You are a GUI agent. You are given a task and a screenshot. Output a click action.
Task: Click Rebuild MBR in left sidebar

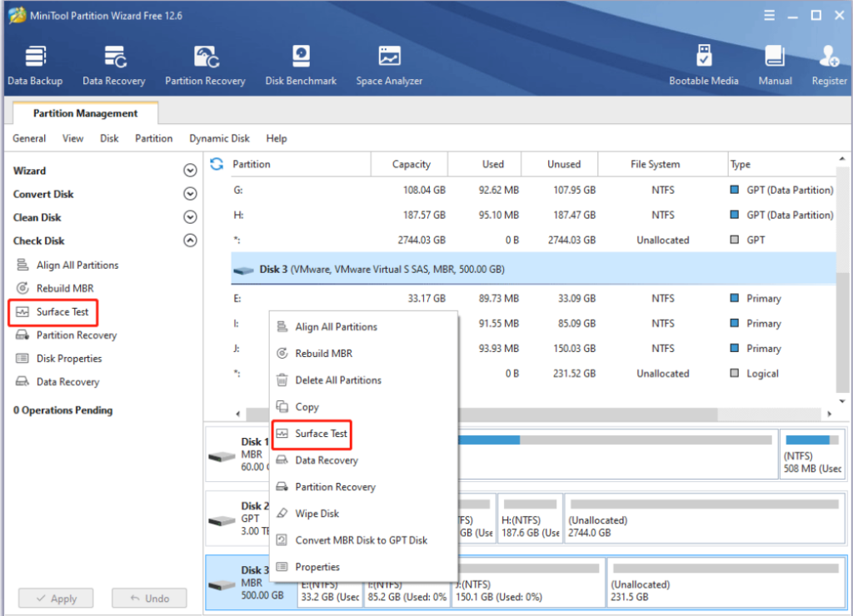coord(64,288)
